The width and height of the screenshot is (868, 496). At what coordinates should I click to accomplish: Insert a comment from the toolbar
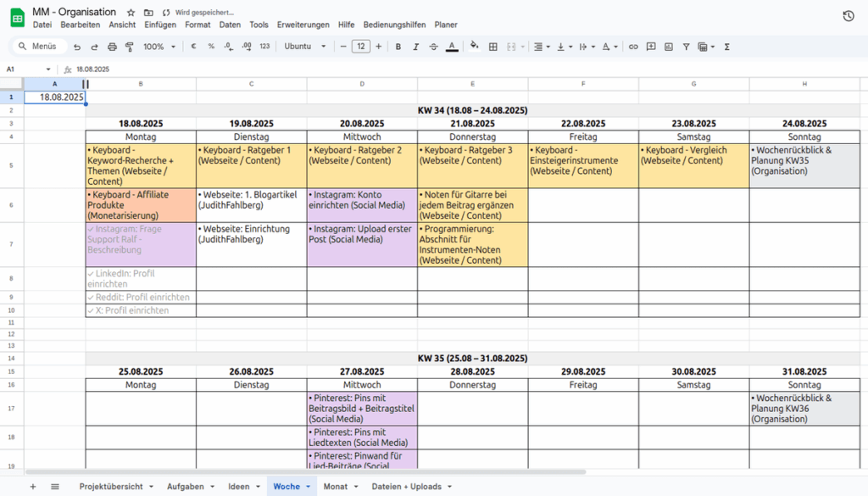pyautogui.click(x=651, y=47)
